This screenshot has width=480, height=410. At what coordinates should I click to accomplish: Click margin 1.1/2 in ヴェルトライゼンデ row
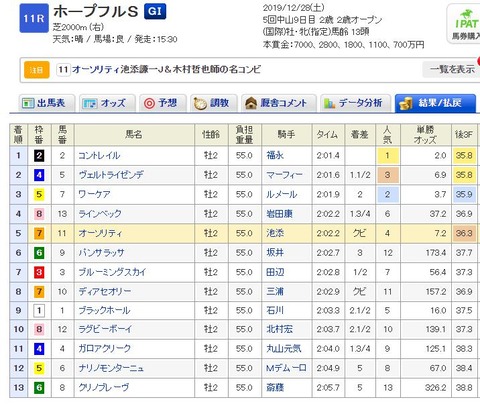(360, 175)
